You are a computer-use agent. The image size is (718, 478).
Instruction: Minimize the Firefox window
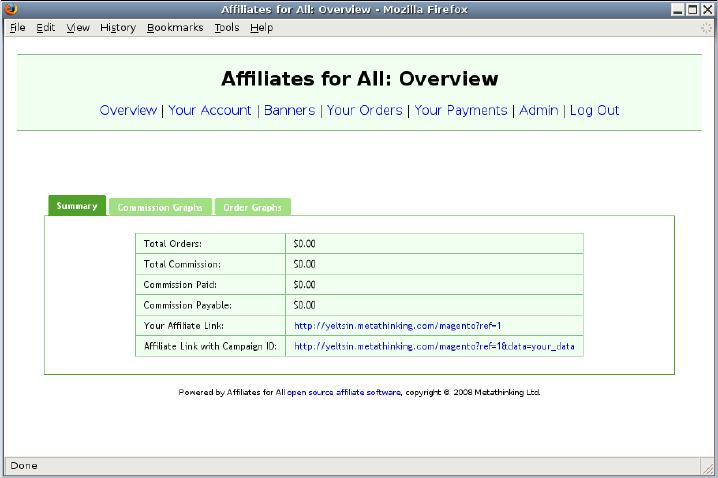[678, 10]
